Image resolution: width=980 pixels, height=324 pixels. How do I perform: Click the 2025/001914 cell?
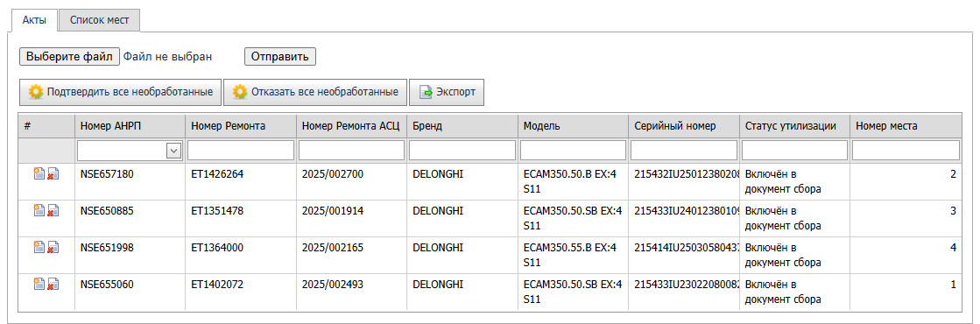click(352, 218)
